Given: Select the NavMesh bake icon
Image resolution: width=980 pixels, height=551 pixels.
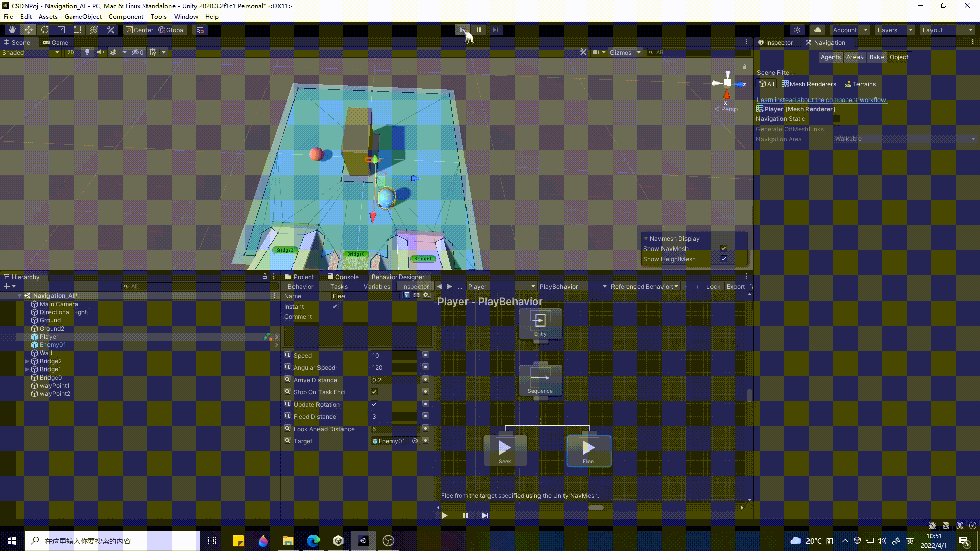Looking at the screenshot, I should [876, 57].
